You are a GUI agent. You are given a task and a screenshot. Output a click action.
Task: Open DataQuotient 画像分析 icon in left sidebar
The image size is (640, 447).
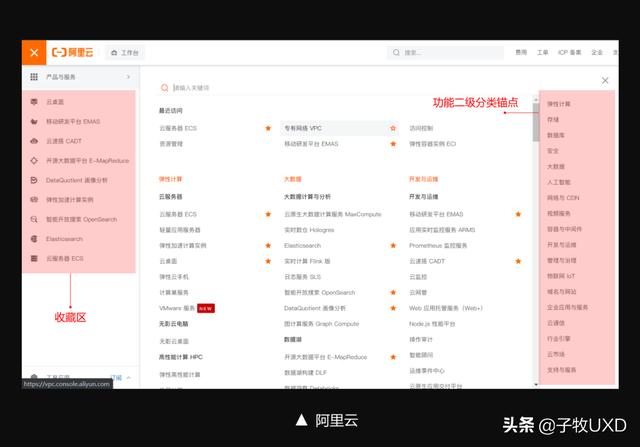(x=34, y=180)
